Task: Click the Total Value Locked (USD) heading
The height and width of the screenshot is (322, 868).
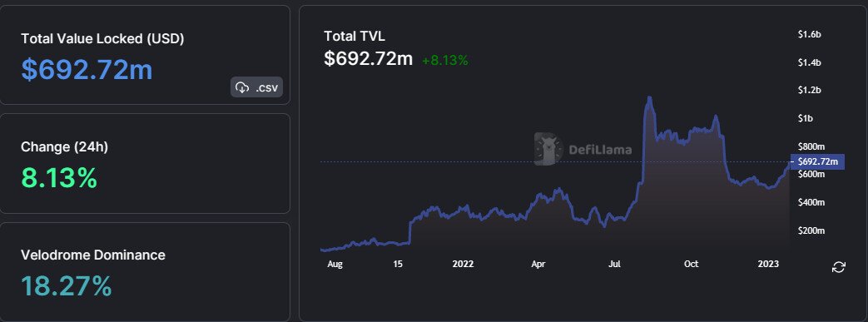Action: click(x=102, y=39)
